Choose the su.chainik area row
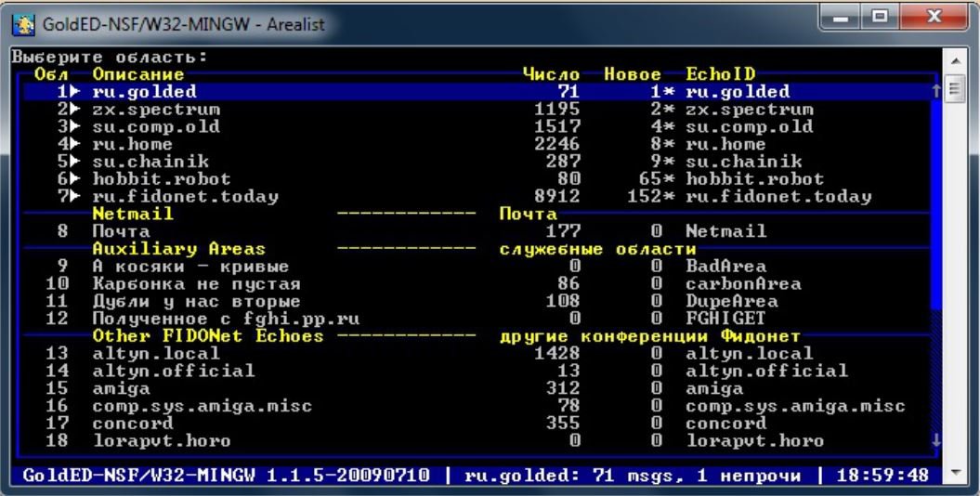This screenshot has width=980, height=496. pyautogui.click(x=477, y=162)
